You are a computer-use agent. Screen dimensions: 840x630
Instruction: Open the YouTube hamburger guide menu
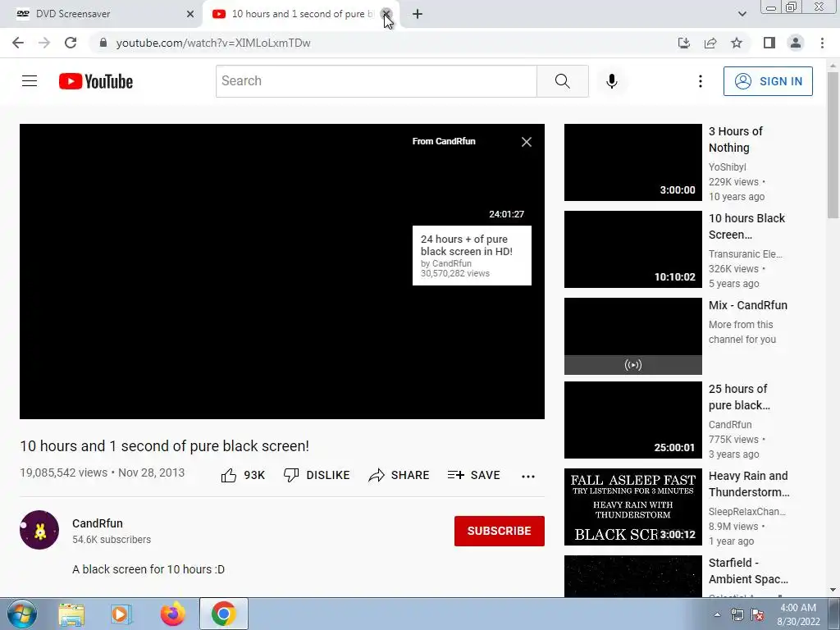pyautogui.click(x=30, y=81)
